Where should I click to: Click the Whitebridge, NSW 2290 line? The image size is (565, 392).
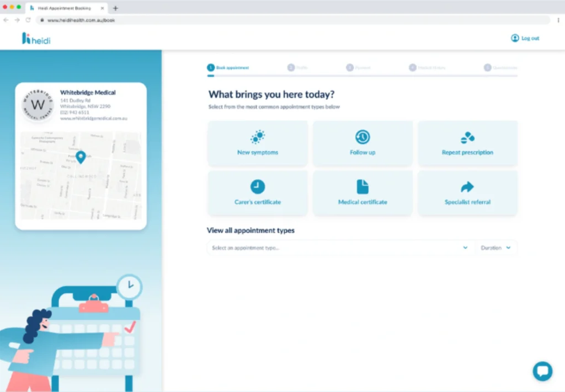tap(86, 106)
